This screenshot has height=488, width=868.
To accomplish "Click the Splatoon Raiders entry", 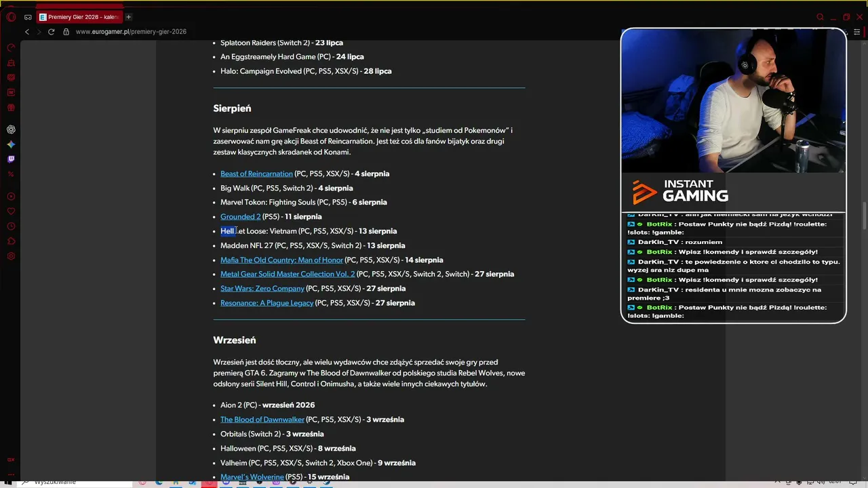I will pyautogui.click(x=281, y=43).
